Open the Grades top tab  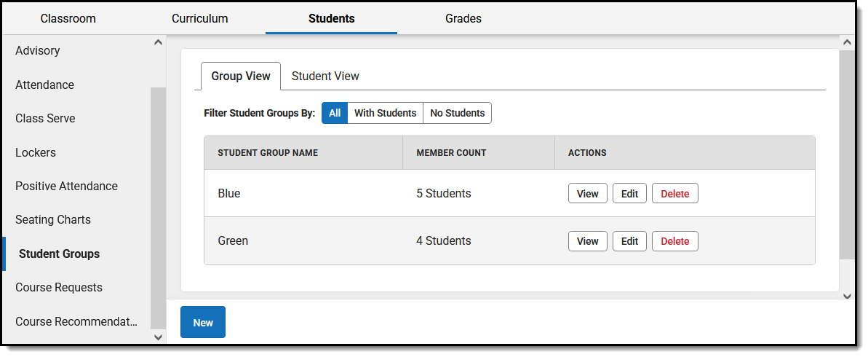(x=463, y=18)
